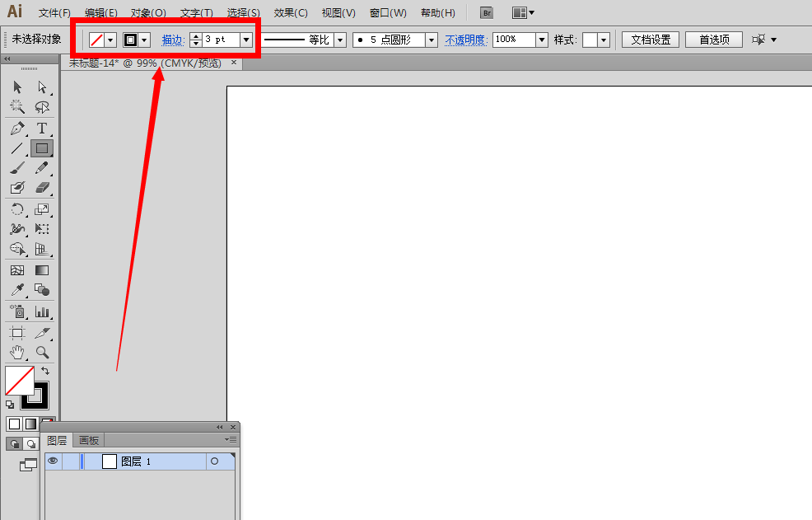Viewport: 812px width, 520px height.
Task: Click target circle of 图层 1
Action: pyautogui.click(x=214, y=461)
